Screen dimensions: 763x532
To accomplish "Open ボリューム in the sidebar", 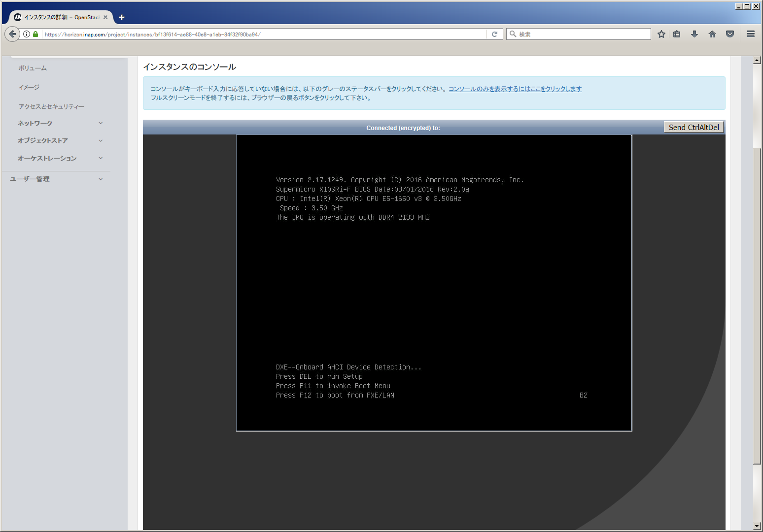I will point(33,68).
